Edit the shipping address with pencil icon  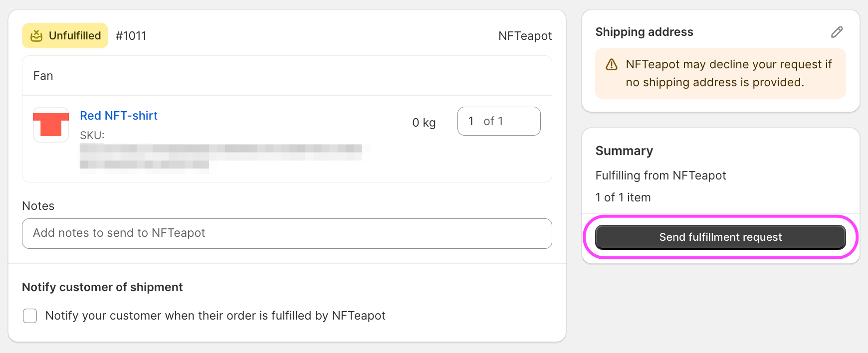(x=837, y=32)
